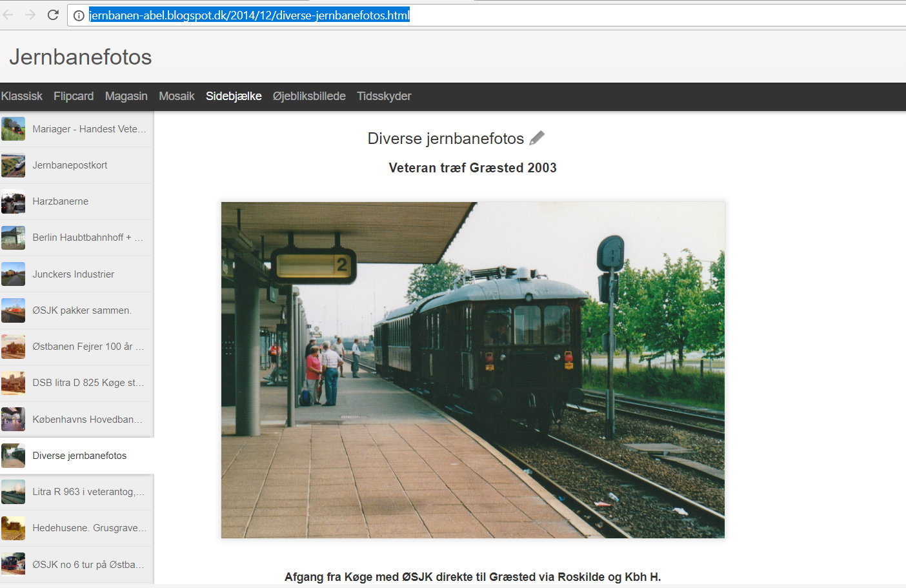Viewport: 906px width, 588px height.
Task: Select the URL in the address bar
Action: pyautogui.click(x=249, y=15)
